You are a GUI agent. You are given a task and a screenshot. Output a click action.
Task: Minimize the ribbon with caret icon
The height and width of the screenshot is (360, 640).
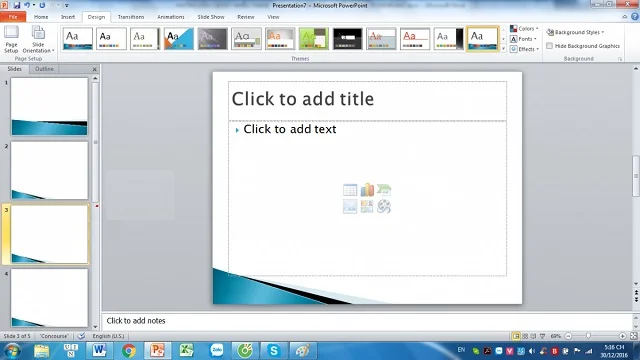coord(624,17)
